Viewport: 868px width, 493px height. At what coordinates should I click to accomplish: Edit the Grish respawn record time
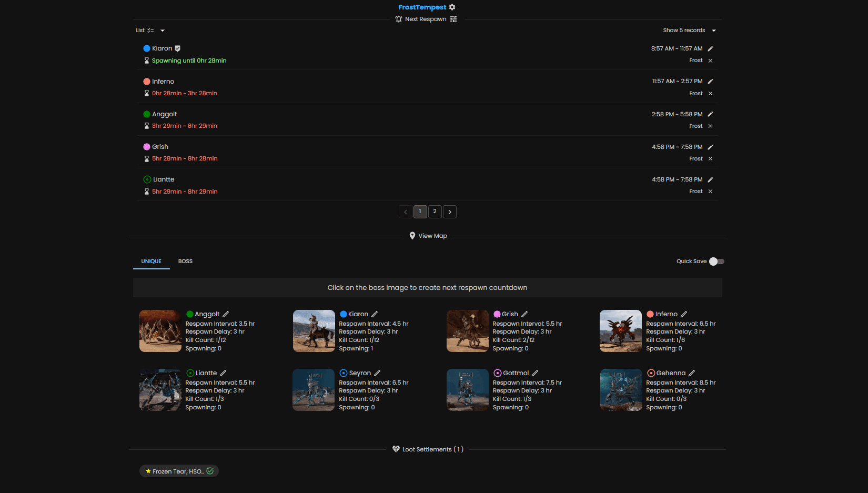point(710,147)
